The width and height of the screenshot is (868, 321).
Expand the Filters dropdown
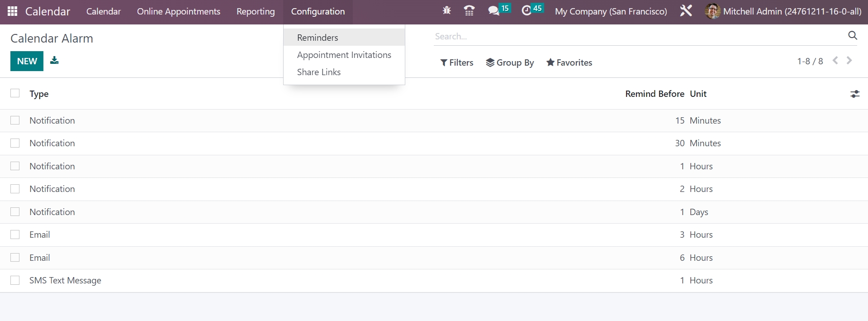(x=457, y=62)
